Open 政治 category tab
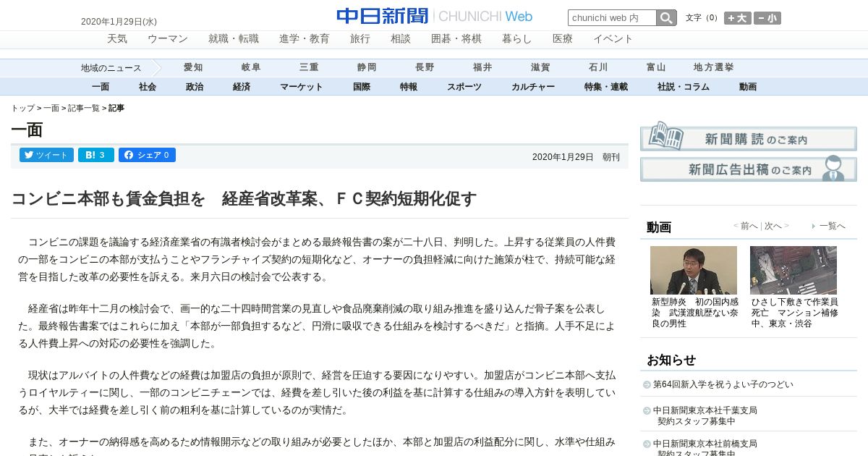 click(x=195, y=87)
